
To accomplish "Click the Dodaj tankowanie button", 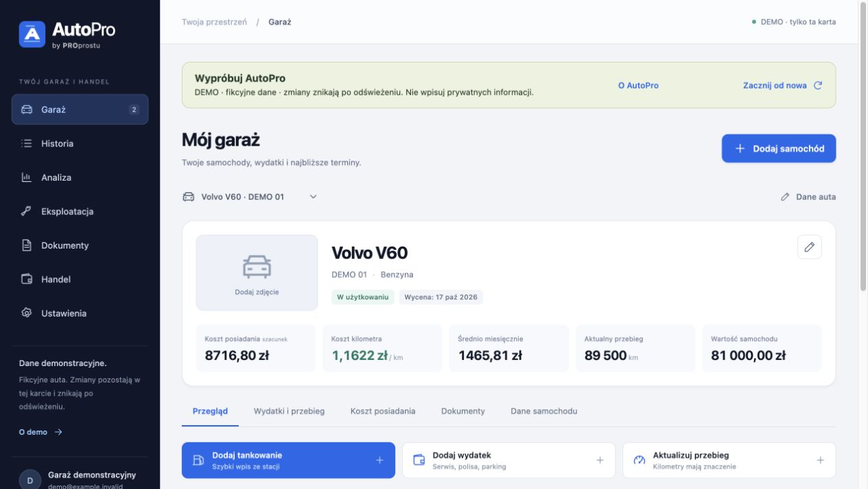I will pyautogui.click(x=288, y=460).
